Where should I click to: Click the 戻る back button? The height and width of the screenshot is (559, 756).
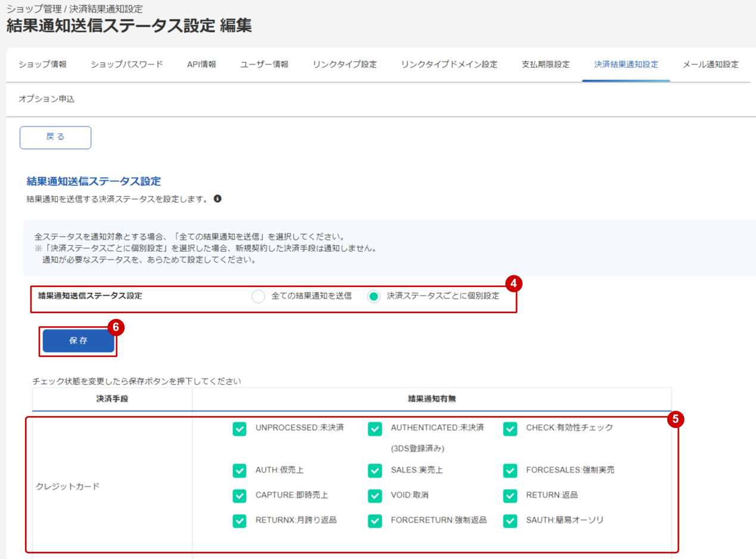point(55,137)
